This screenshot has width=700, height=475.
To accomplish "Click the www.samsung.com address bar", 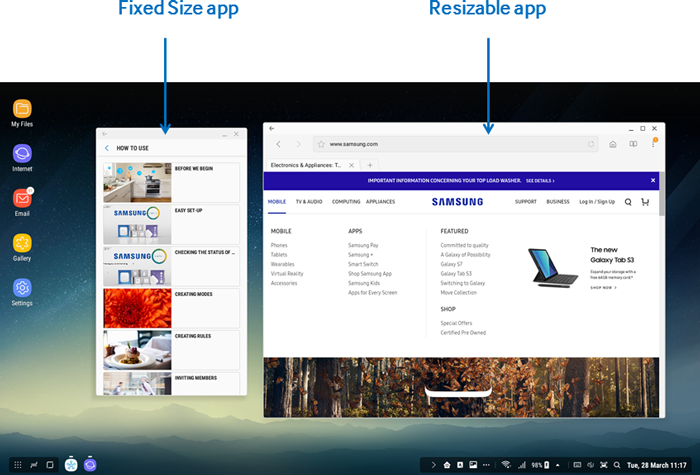I will [x=455, y=144].
